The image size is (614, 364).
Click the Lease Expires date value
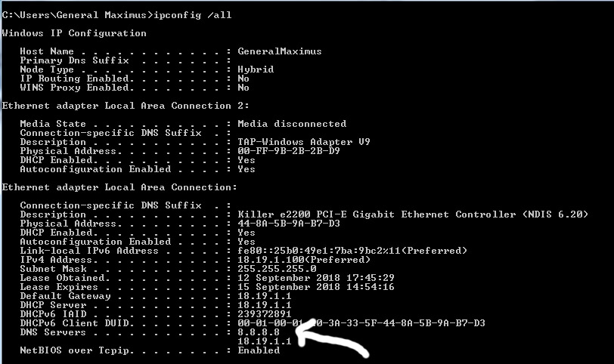[316, 287]
